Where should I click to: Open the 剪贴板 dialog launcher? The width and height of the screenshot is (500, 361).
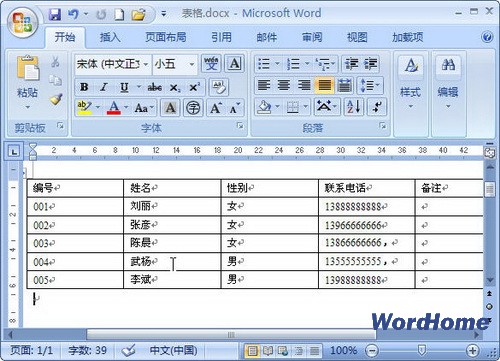[x=60, y=126]
